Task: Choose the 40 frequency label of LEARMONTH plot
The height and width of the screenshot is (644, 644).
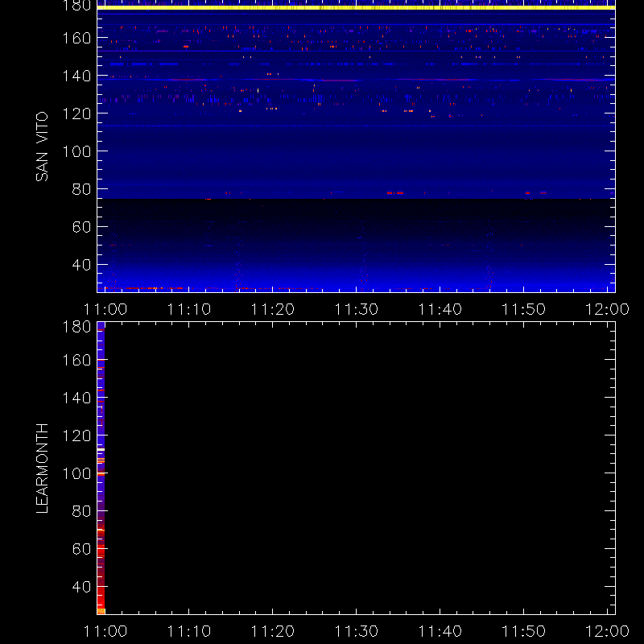Action: coord(81,587)
